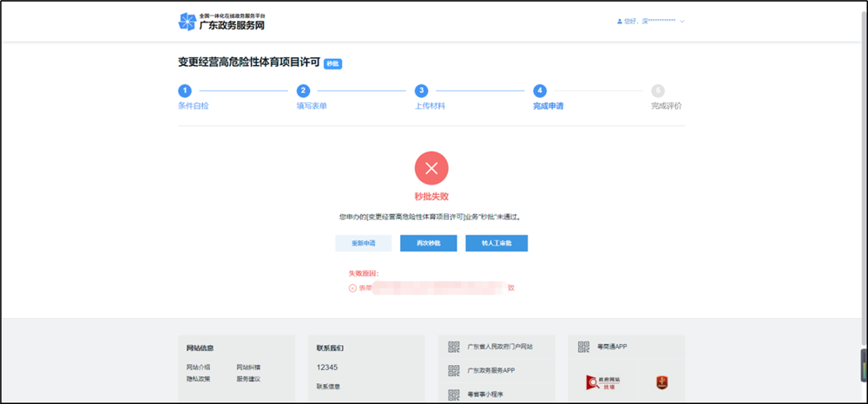The image size is (868, 404).
Task: Go to step 1 circle 条件自检
Action: pyautogui.click(x=184, y=91)
